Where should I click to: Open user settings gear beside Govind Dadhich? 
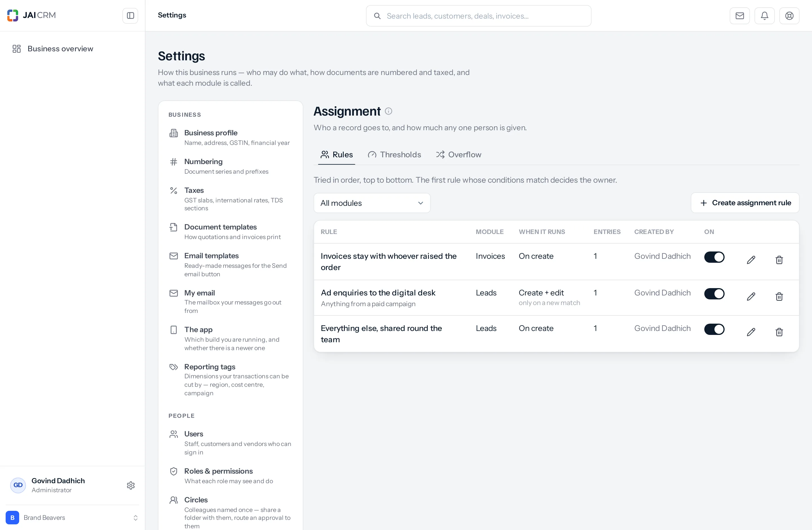tap(131, 485)
